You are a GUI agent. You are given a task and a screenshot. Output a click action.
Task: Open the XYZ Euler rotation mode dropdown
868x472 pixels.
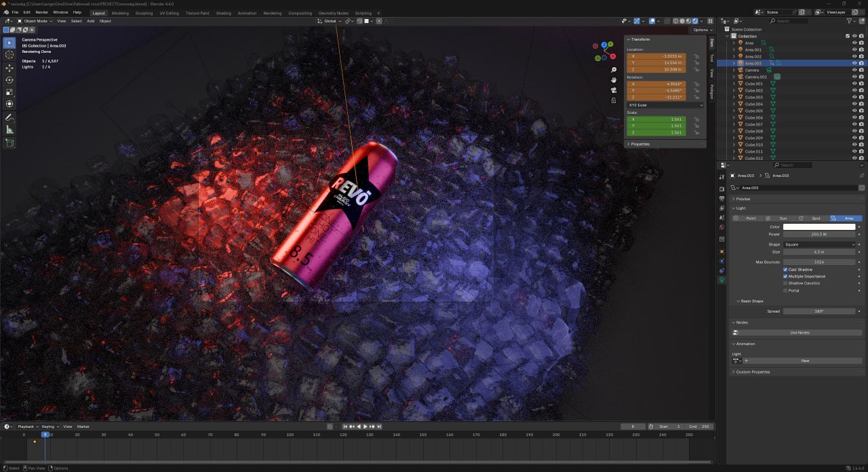(665, 105)
